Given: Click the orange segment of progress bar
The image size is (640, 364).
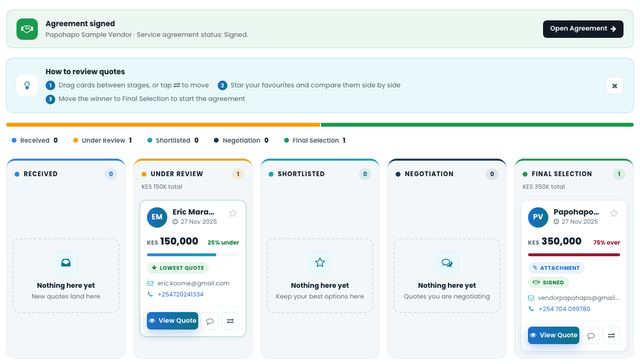Looking at the screenshot, I should click(163, 125).
